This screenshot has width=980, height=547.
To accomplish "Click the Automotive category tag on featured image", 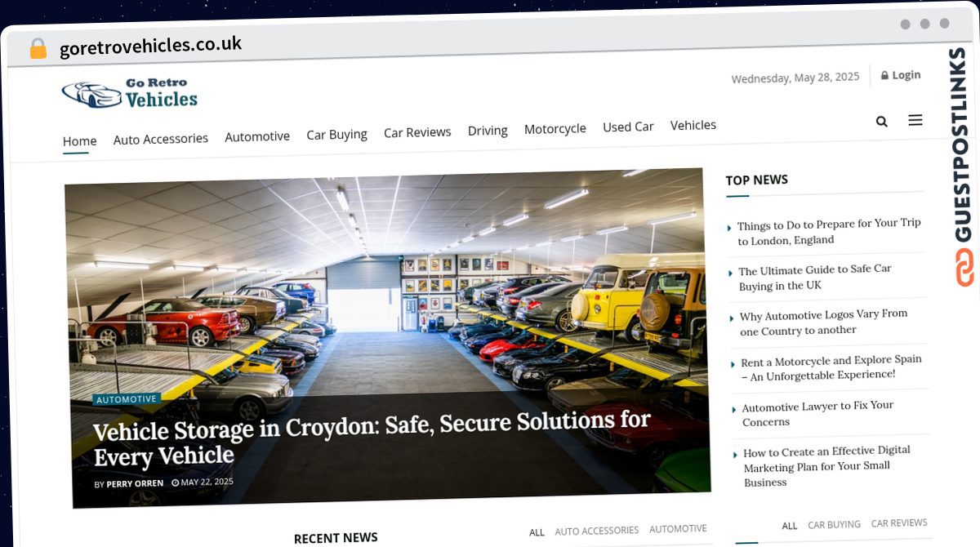I will tap(127, 399).
